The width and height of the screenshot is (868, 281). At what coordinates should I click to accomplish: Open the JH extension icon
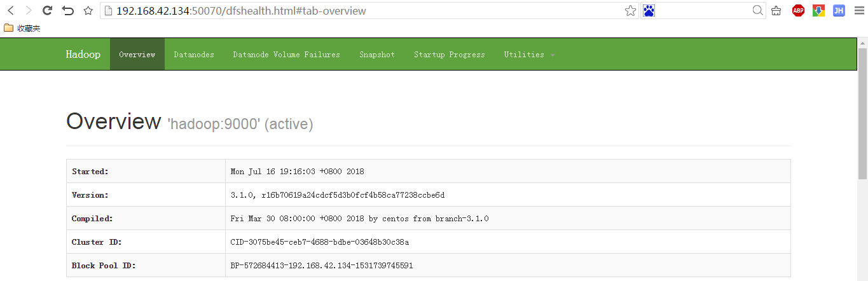pos(839,11)
